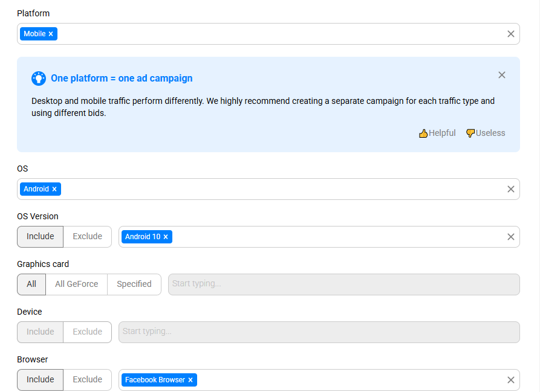Mark the tip as Useless

point(485,133)
